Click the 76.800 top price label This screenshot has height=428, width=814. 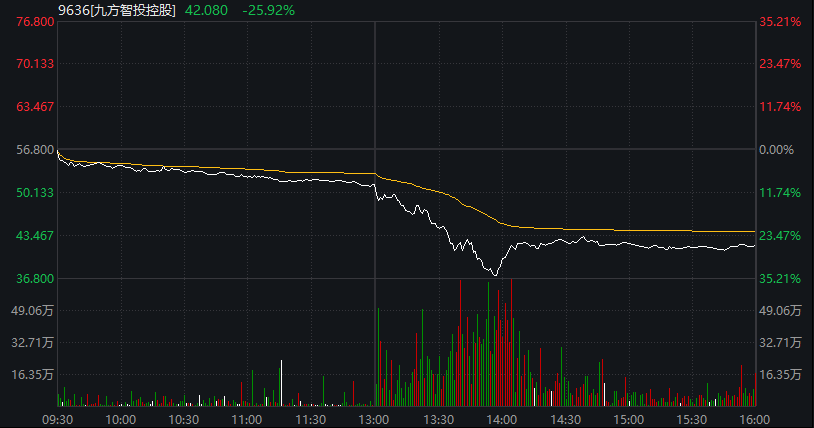click(28, 22)
